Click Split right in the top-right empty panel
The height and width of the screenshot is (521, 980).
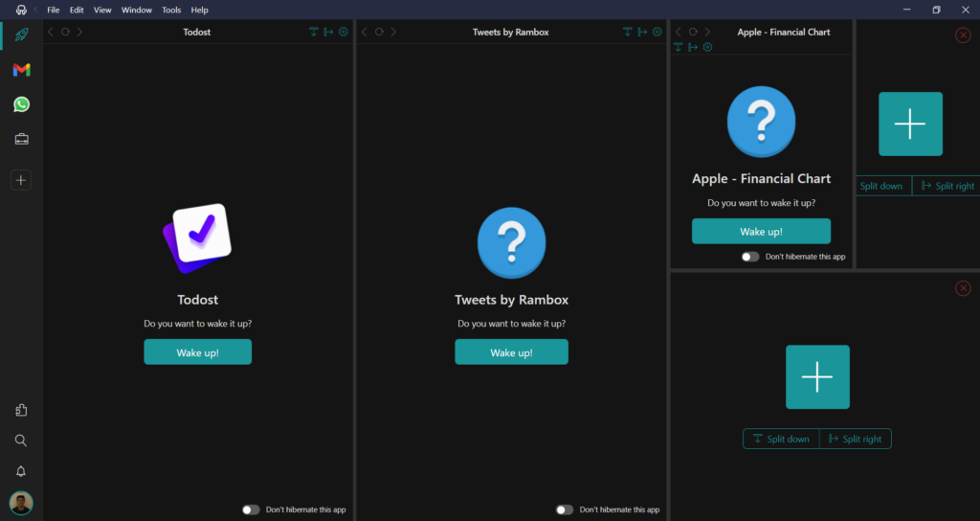(947, 186)
